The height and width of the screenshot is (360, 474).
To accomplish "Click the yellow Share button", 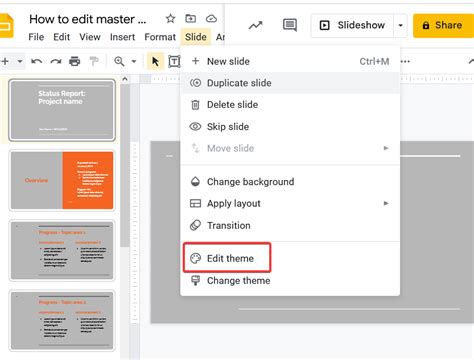I will pos(443,25).
